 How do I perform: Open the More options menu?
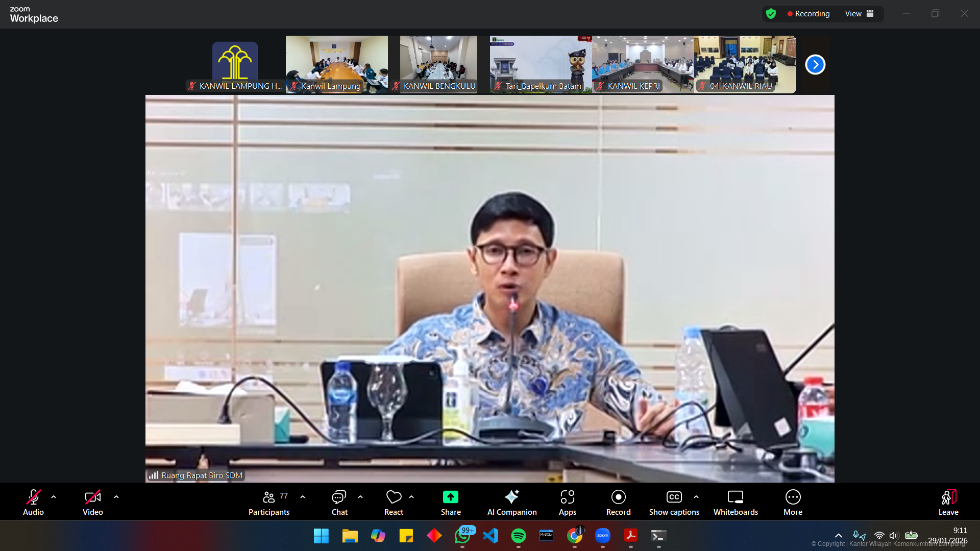click(x=793, y=503)
